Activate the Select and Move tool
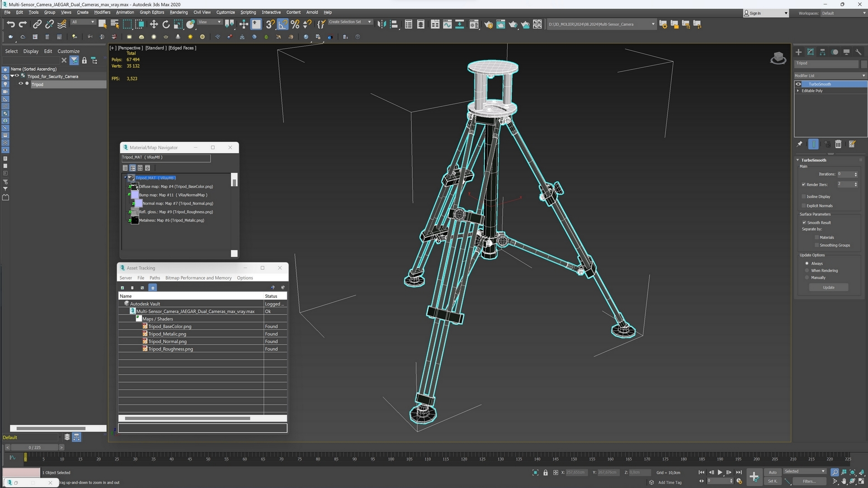Viewport: 868px width, 488px height. (154, 24)
